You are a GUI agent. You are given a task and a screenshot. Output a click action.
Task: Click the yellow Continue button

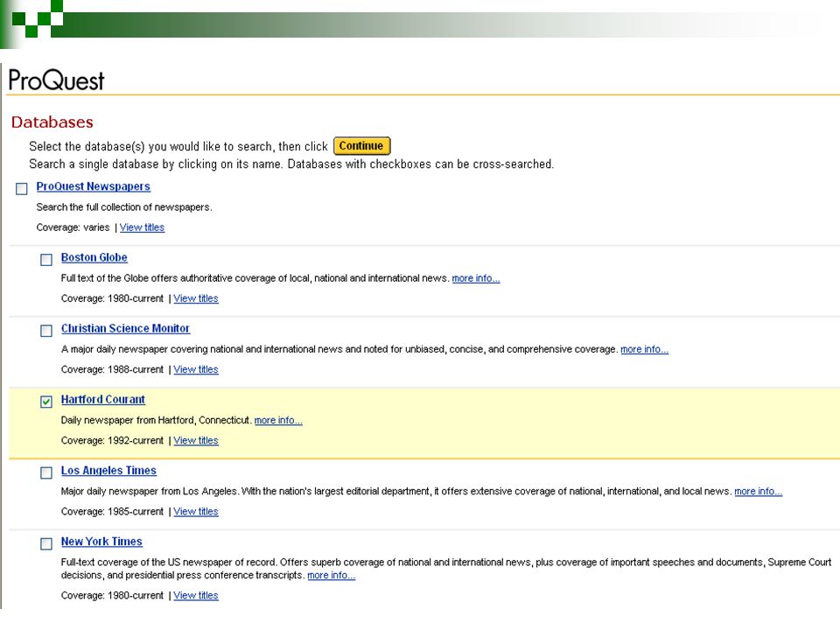361,146
